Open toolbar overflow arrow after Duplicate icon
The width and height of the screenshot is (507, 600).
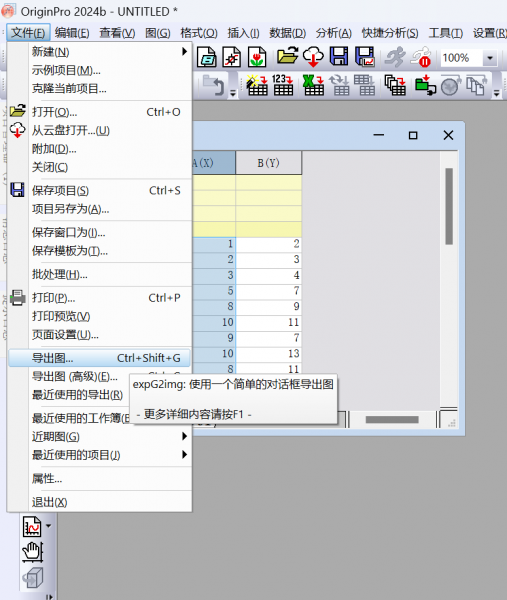tap(496, 93)
